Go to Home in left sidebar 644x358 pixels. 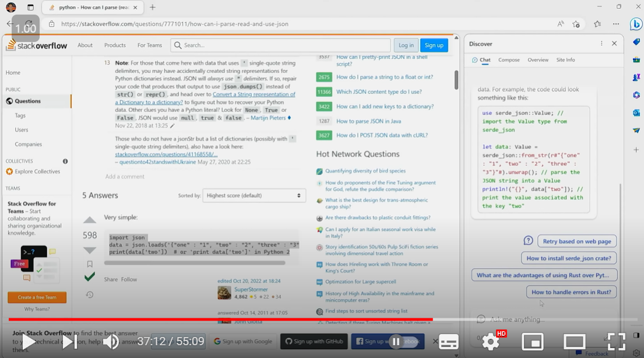point(13,73)
